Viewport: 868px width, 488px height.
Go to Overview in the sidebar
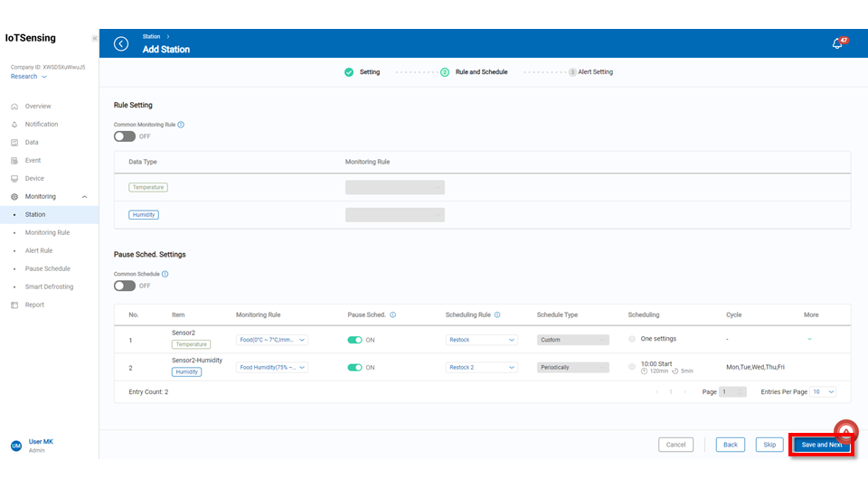pos(38,106)
